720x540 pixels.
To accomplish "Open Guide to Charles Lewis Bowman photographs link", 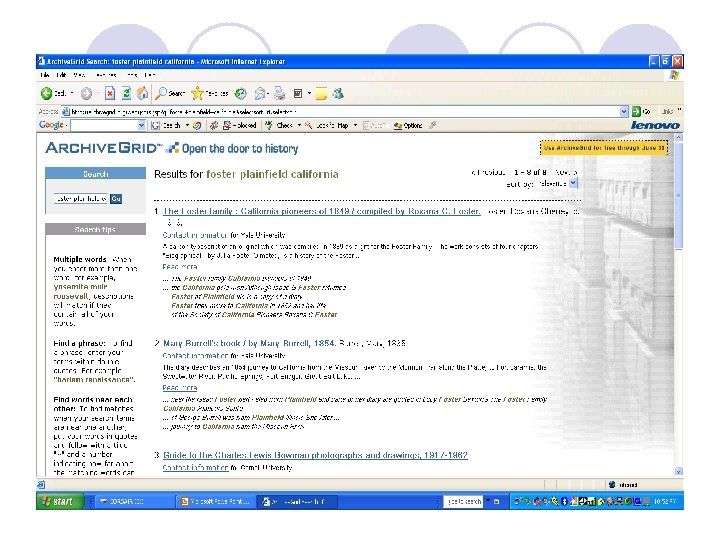I will (x=315, y=455).
